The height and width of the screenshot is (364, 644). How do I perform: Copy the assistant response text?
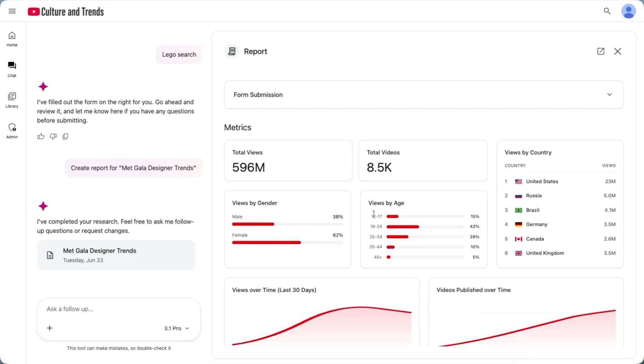point(65,136)
